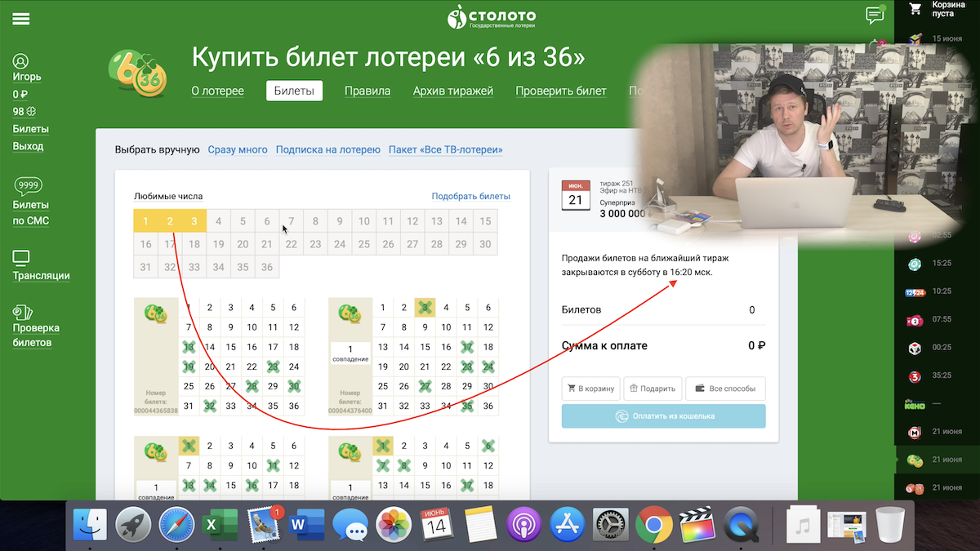Click the Подарить button

pyautogui.click(x=653, y=389)
